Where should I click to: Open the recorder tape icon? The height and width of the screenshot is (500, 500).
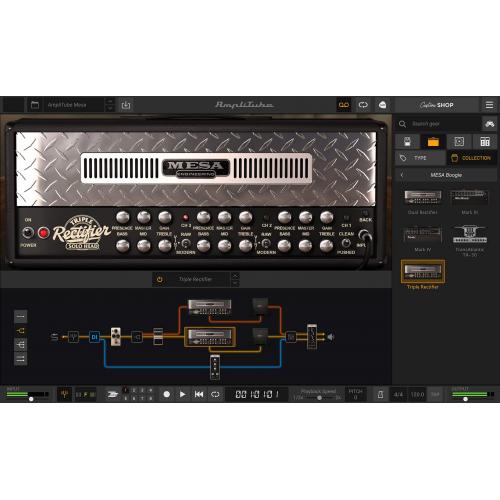[x=344, y=105]
